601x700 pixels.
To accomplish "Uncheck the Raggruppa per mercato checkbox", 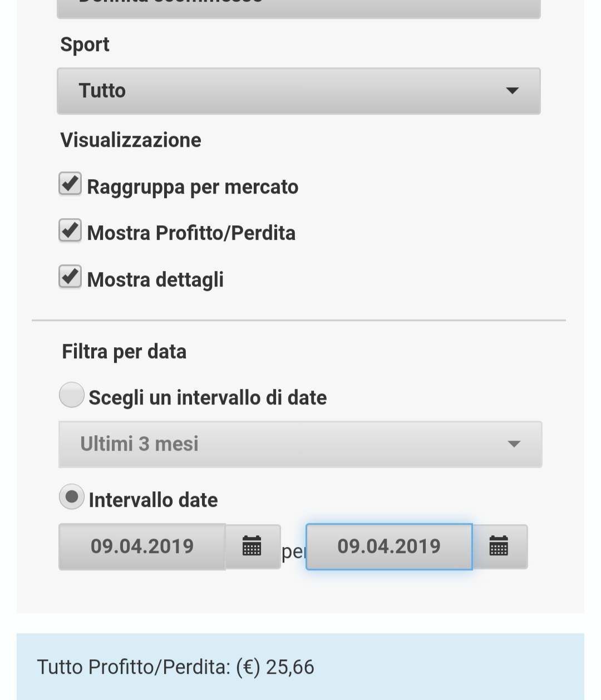I will click(70, 184).
